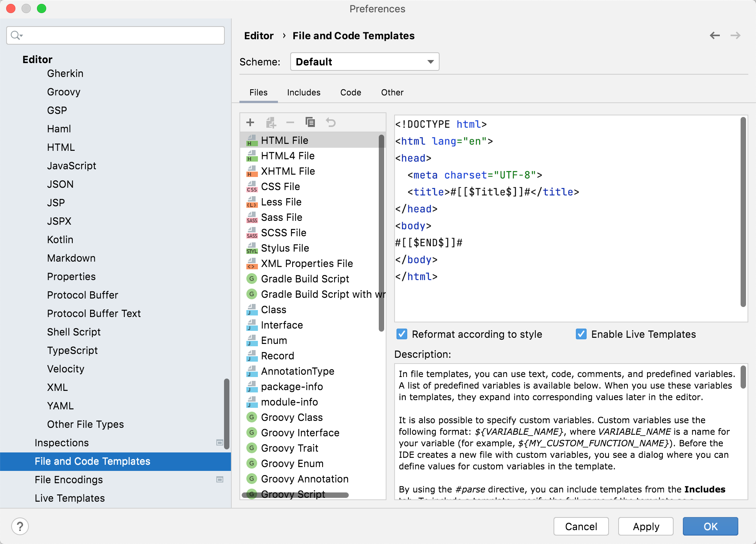Click the Reset to default icon
756x544 pixels.
(x=330, y=122)
